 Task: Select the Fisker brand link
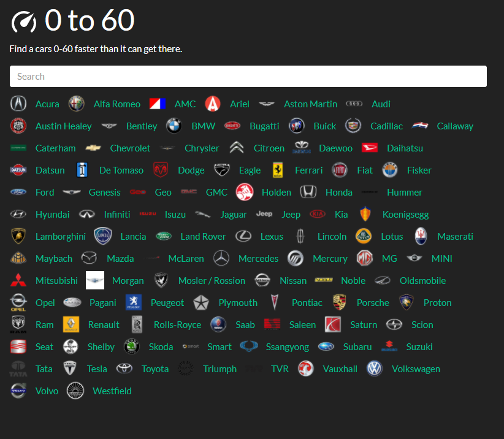click(419, 170)
